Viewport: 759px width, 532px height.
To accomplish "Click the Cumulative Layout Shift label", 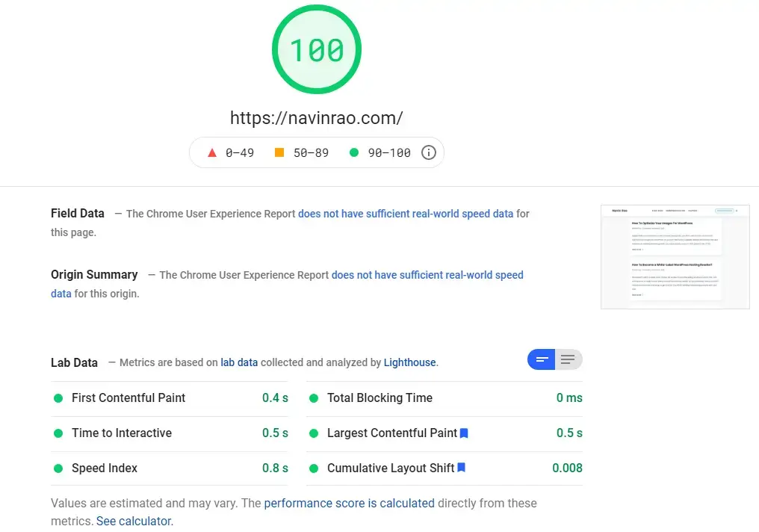I will 391,468.
